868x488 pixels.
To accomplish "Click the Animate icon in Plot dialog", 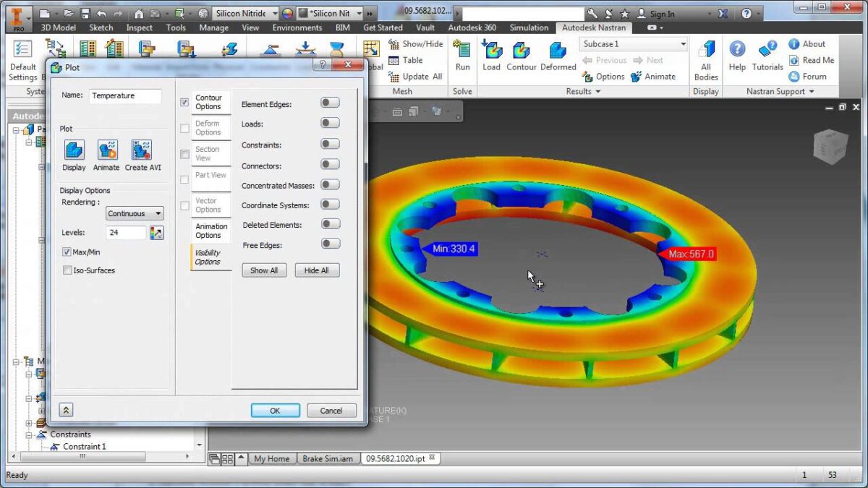I will [x=107, y=150].
